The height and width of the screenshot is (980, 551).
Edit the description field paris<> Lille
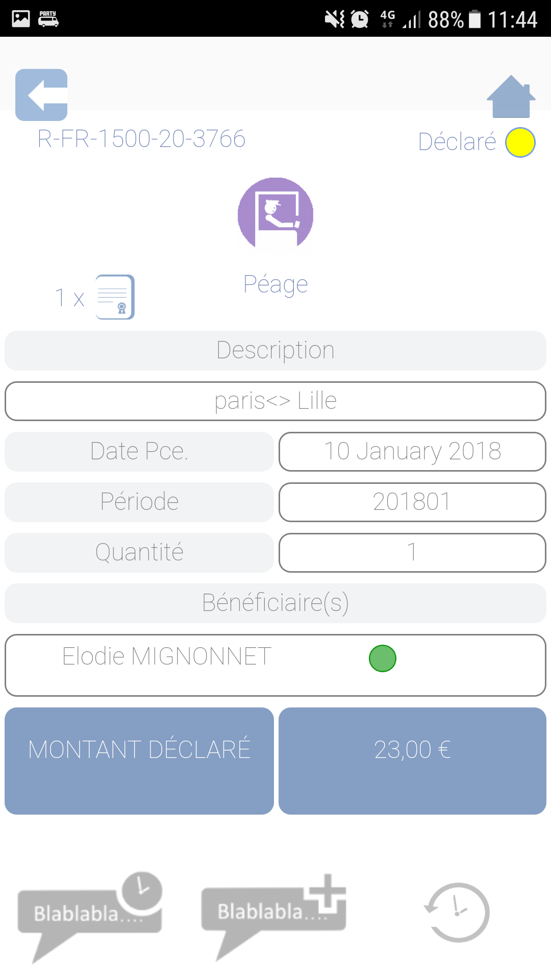tap(275, 401)
